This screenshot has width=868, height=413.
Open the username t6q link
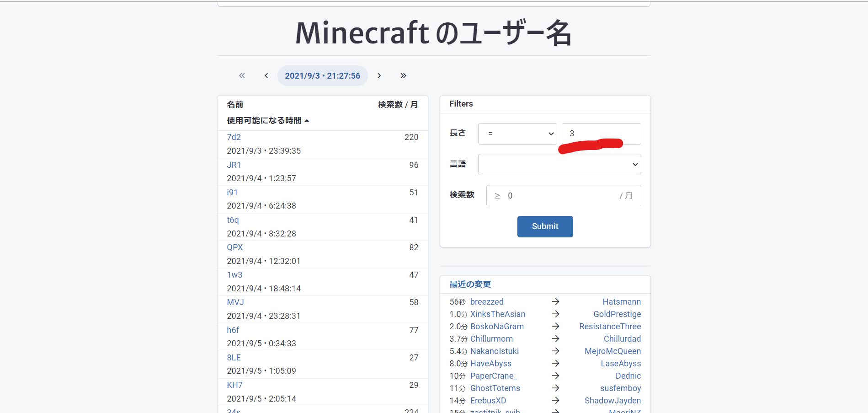click(233, 220)
